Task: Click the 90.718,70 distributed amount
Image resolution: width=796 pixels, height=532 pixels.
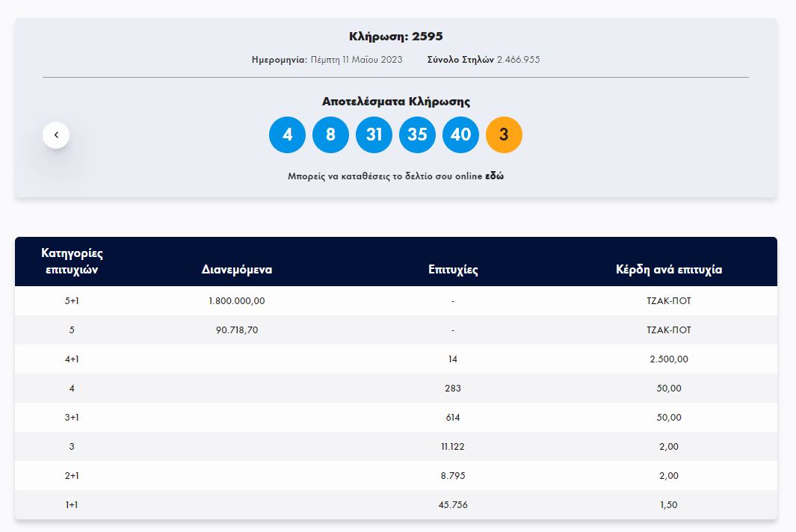Action: click(x=237, y=330)
